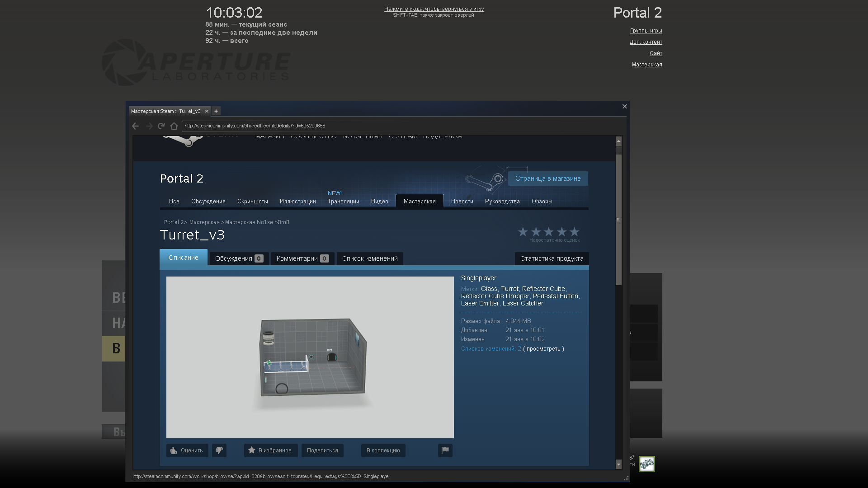Open Мастерская No1se b0mB breadcrumb
Image resolution: width=868 pixels, height=488 pixels.
pos(257,222)
